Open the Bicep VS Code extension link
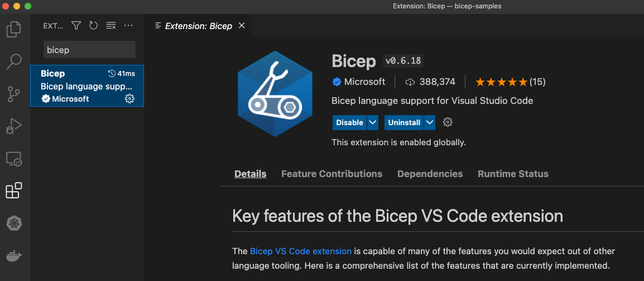The width and height of the screenshot is (644, 281). (301, 251)
